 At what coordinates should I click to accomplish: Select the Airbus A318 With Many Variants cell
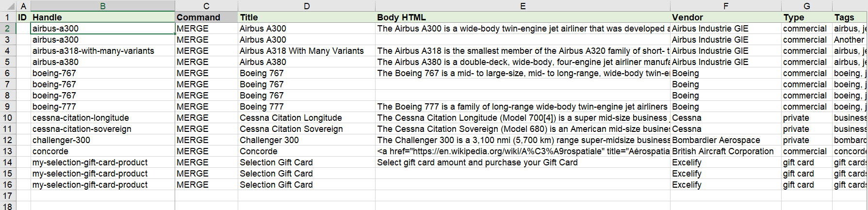pyautogui.click(x=306, y=51)
